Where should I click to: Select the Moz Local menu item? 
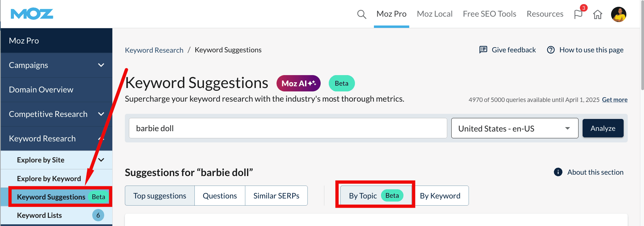click(x=435, y=14)
